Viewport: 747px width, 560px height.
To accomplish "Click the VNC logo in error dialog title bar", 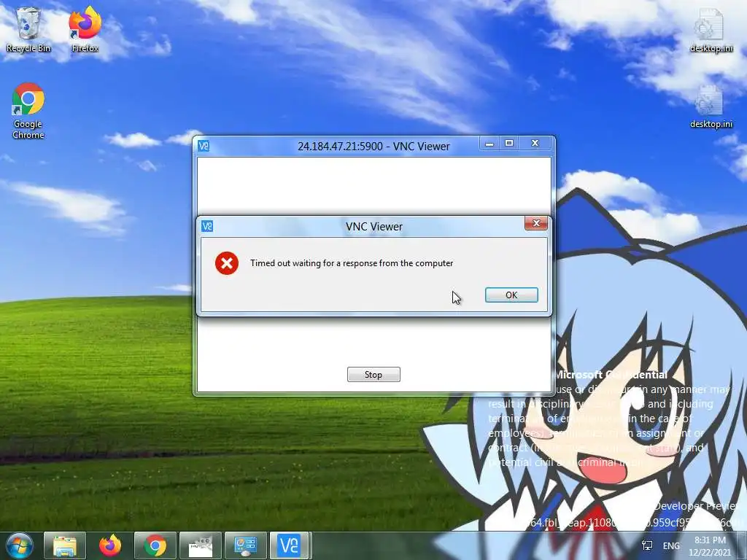I will [x=206, y=226].
